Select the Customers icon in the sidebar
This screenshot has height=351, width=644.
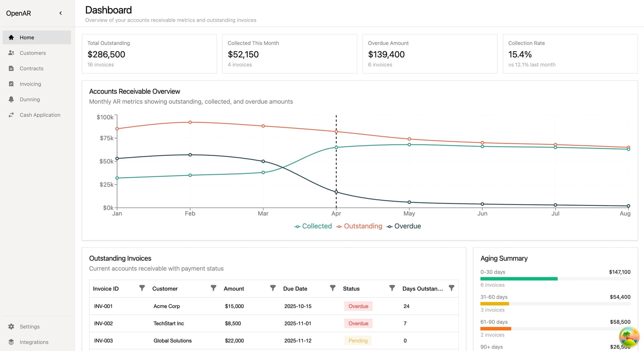[11, 53]
